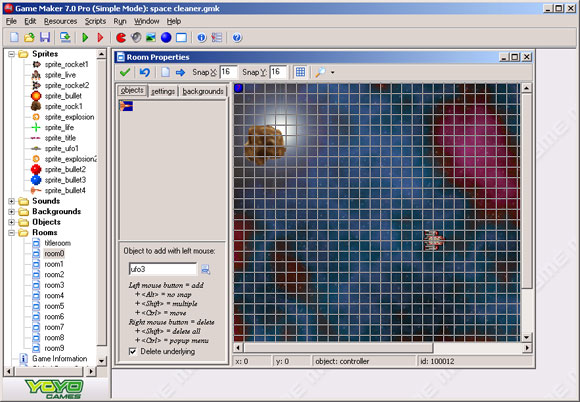Run the game with green arrow

pos(85,37)
